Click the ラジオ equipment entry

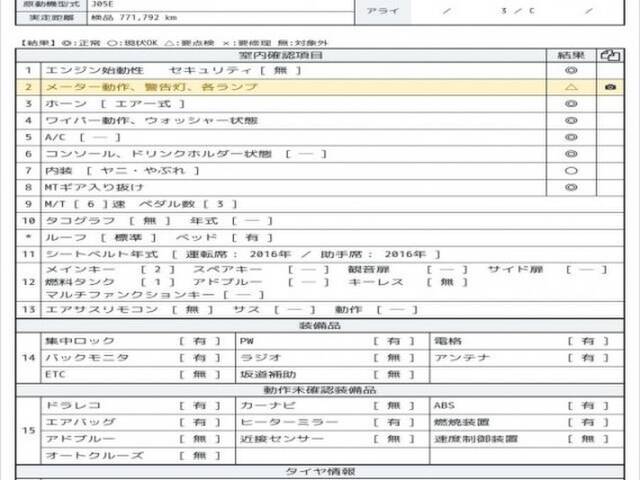tap(333, 358)
